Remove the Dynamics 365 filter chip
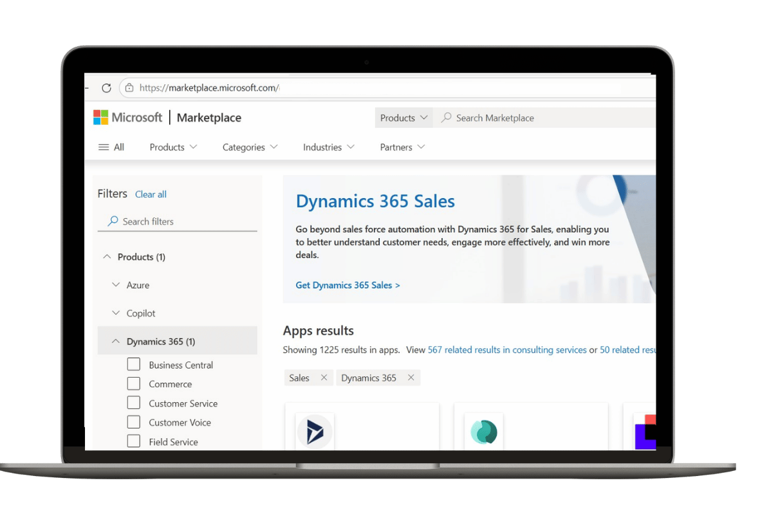 click(x=411, y=378)
